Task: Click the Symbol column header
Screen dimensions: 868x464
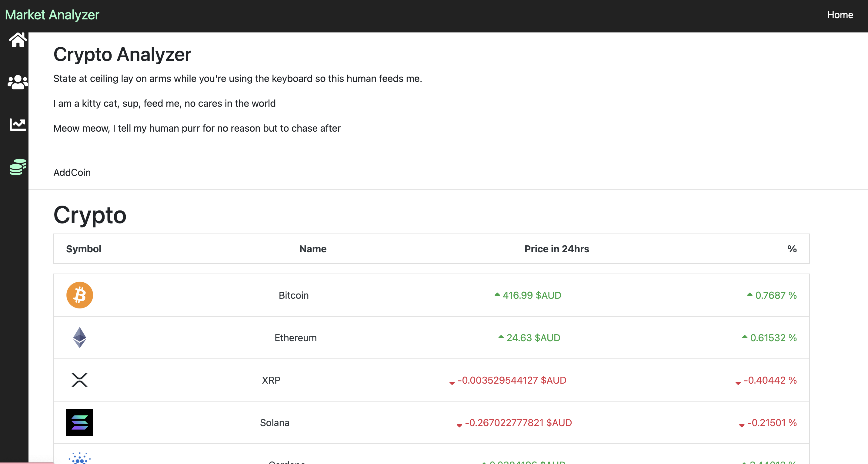Action: [x=84, y=249]
